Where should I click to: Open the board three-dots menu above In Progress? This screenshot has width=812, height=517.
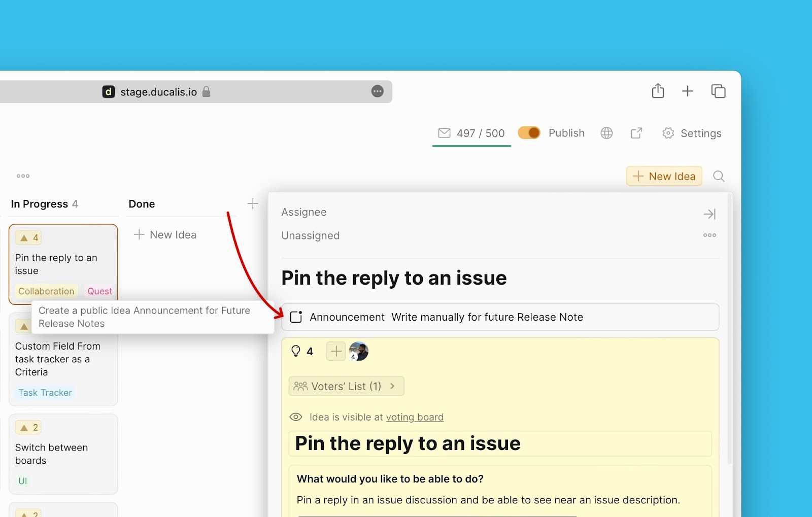click(x=23, y=176)
